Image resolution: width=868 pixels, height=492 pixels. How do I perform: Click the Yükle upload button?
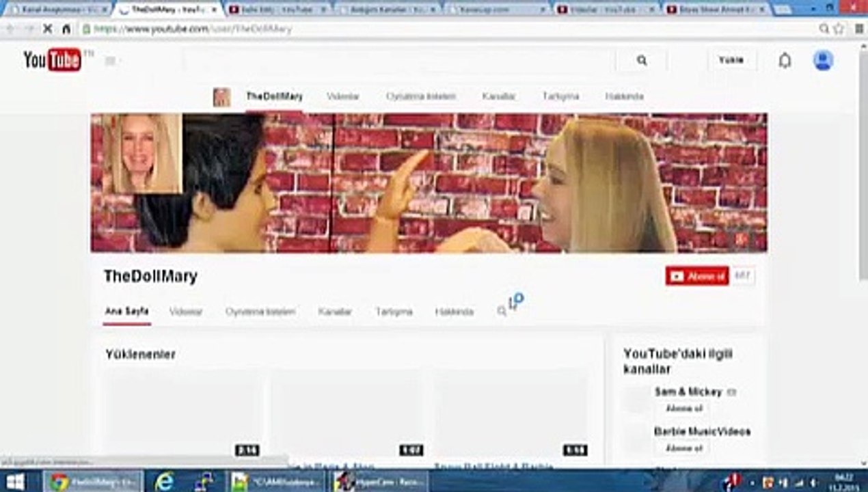tap(731, 60)
